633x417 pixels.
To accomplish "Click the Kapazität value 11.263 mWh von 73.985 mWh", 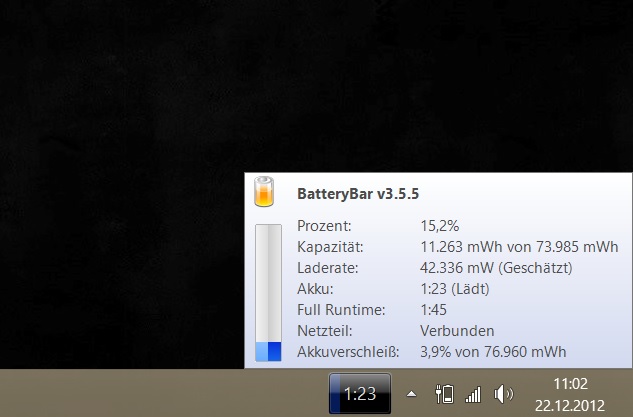I will [519, 247].
